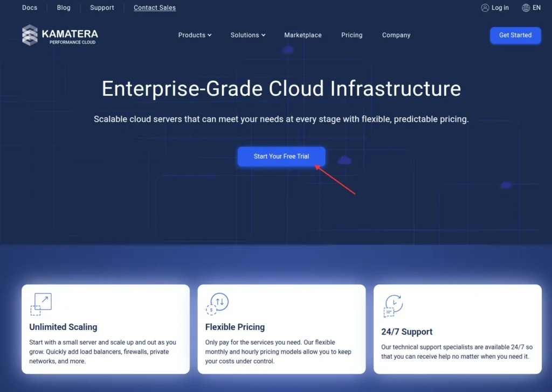Click the user account icon beside Log in
Viewport: 552px width, 392px height.
(x=485, y=8)
